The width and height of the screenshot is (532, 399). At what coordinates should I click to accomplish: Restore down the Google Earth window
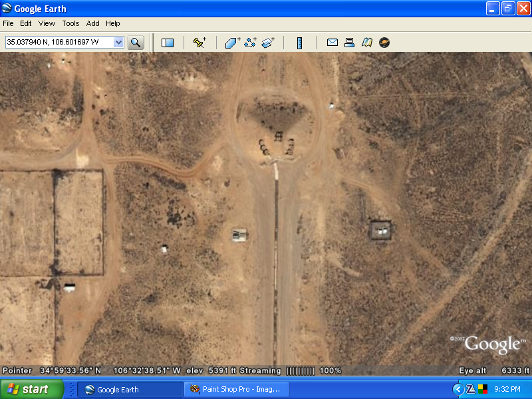click(508, 9)
